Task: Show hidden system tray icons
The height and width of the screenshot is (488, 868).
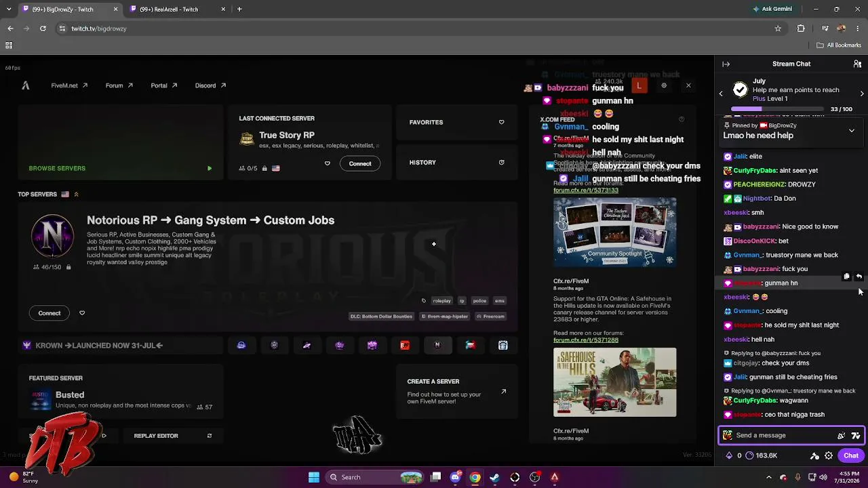Action: pos(770,477)
